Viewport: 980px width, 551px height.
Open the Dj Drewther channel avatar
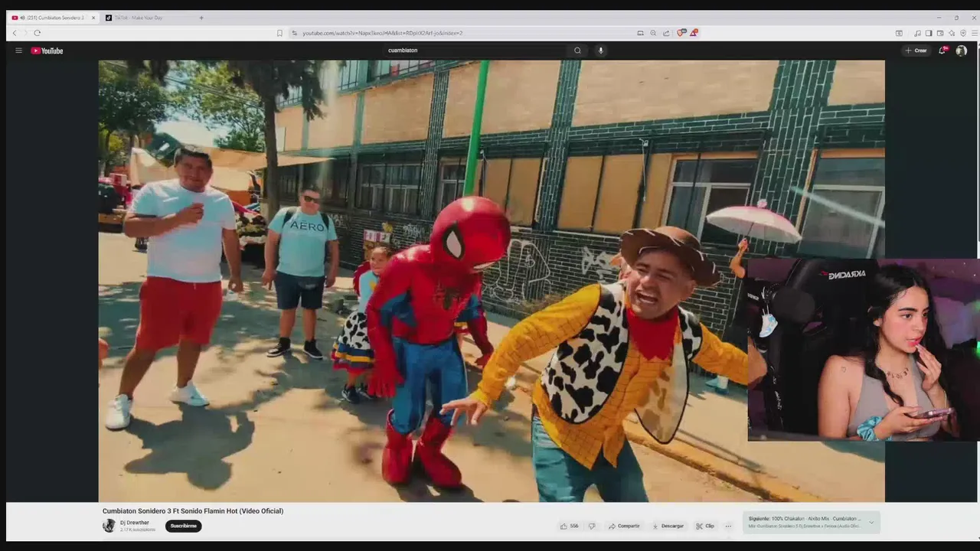point(109,526)
